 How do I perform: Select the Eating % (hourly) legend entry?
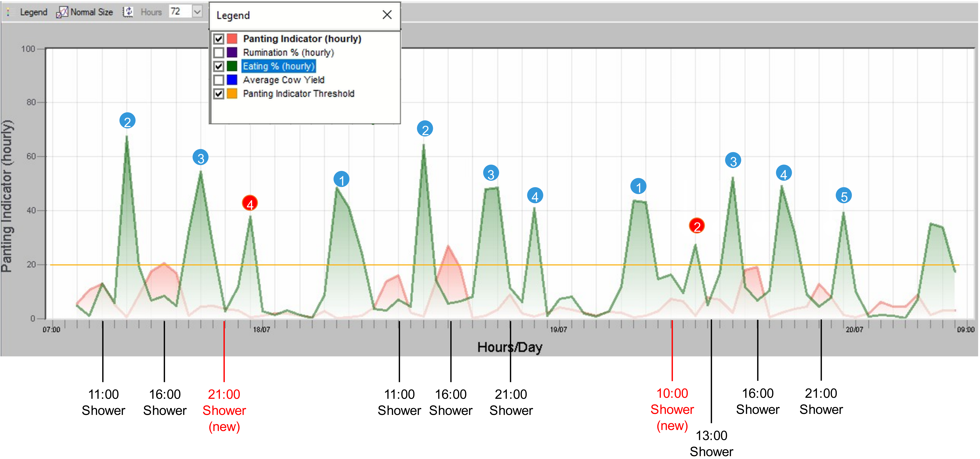(x=279, y=66)
